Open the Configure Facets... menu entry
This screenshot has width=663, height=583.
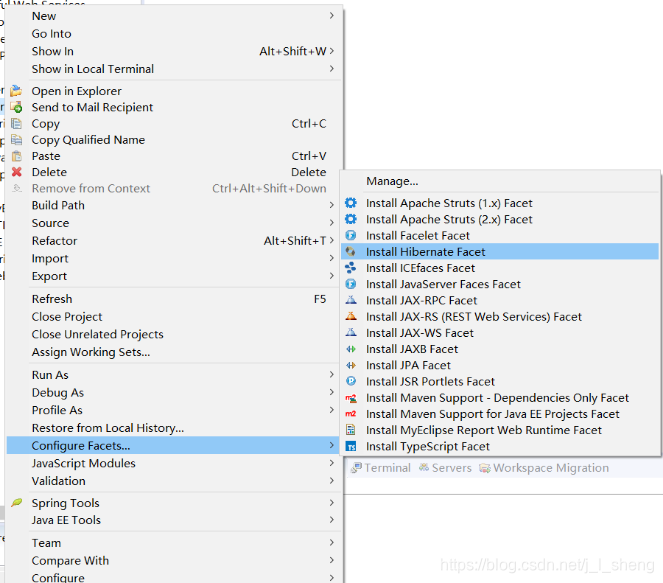tap(173, 446)
